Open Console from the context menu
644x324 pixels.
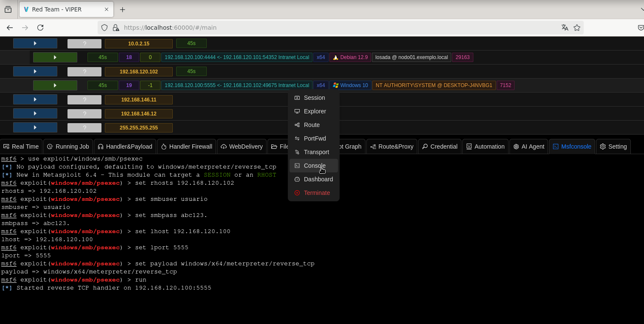pos(314,166)
